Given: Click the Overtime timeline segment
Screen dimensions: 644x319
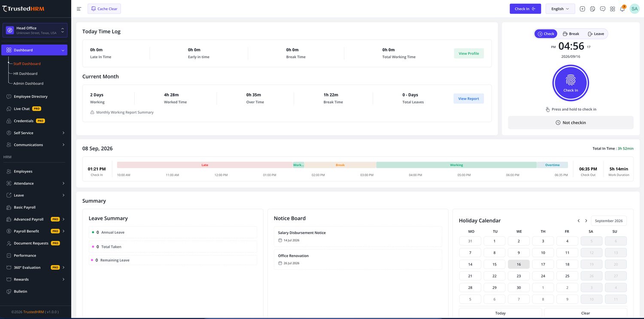Looking at the screenshot, I should point(552,165).
